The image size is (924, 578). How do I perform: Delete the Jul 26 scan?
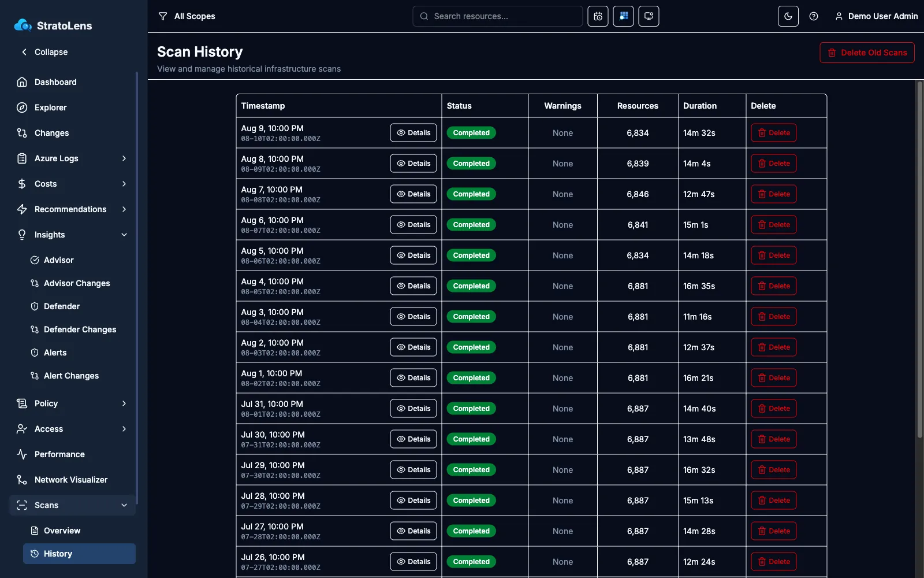tap(774, 562)
